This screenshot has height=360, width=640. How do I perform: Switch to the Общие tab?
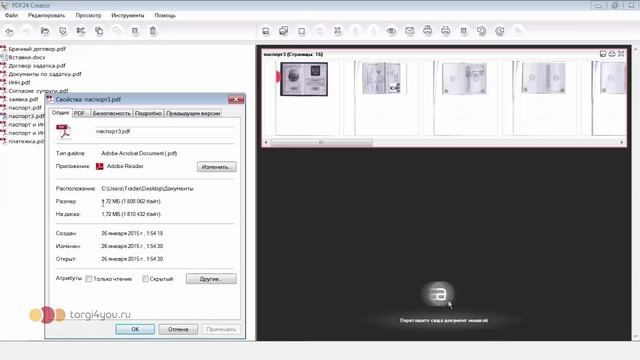point(60,113)
